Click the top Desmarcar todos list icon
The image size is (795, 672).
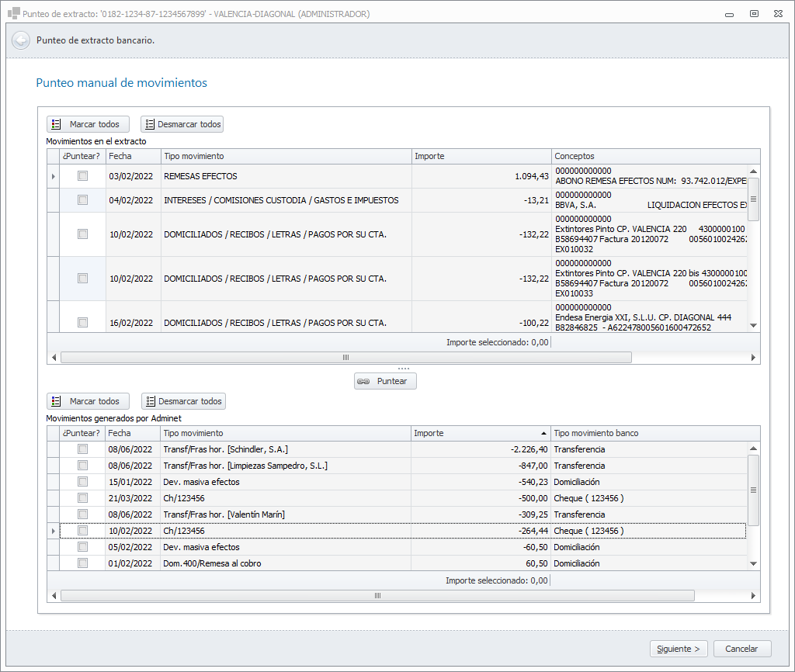(x=150, y=124)
